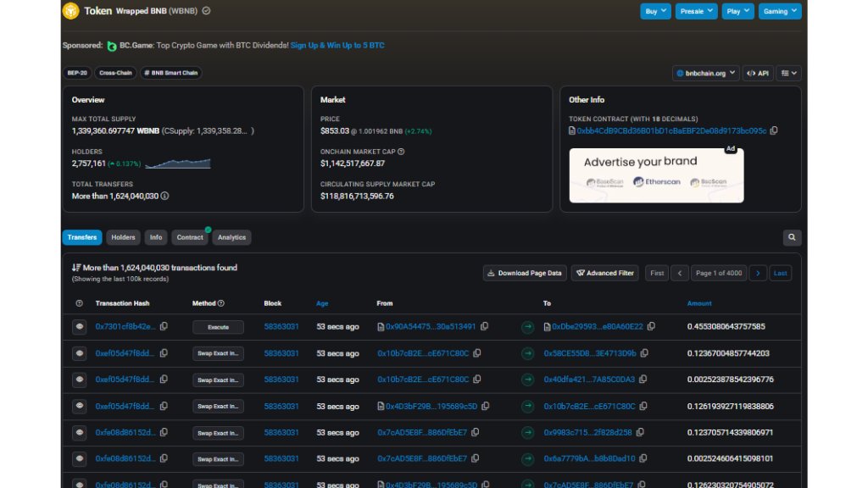
Task: Open the Analytics tab
Action: click(x=231, y=237)
